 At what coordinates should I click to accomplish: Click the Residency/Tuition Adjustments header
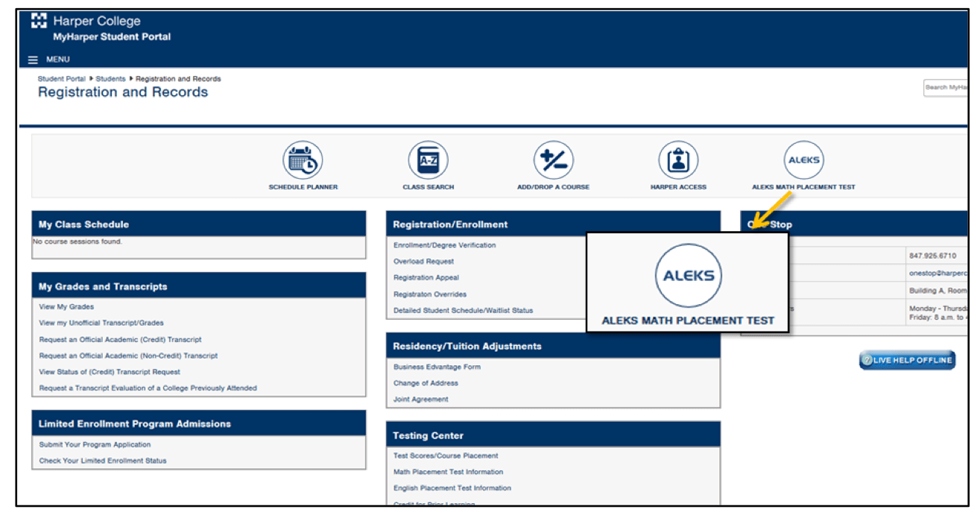(553, 346)
